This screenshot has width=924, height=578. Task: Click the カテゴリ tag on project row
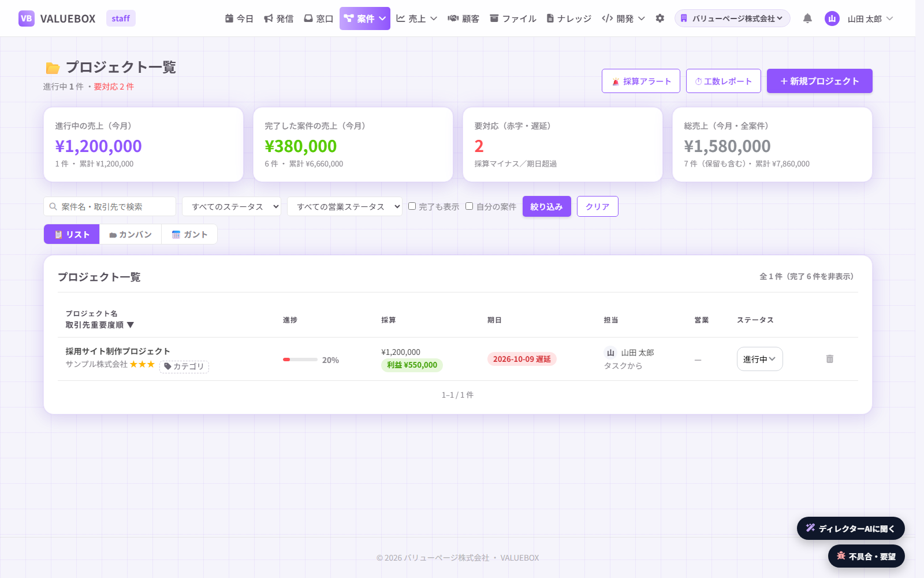(184, 366)
